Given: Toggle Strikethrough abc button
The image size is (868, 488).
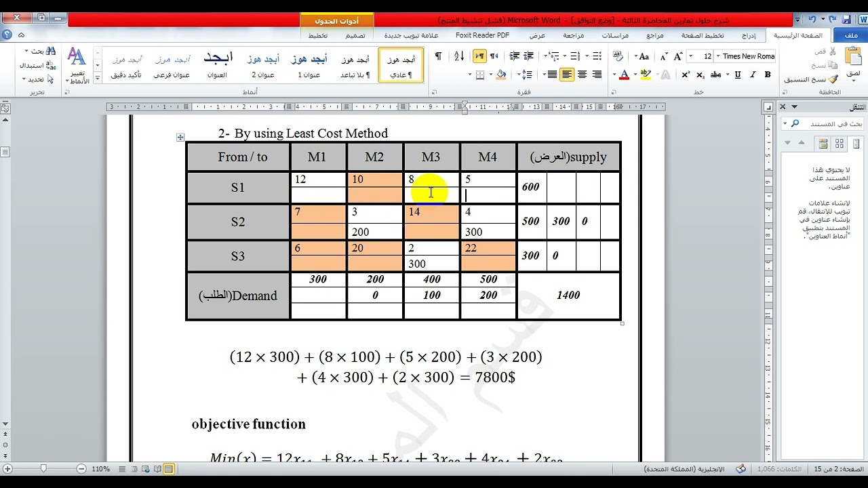Looking at the screenshot, I should coord(716,75).
